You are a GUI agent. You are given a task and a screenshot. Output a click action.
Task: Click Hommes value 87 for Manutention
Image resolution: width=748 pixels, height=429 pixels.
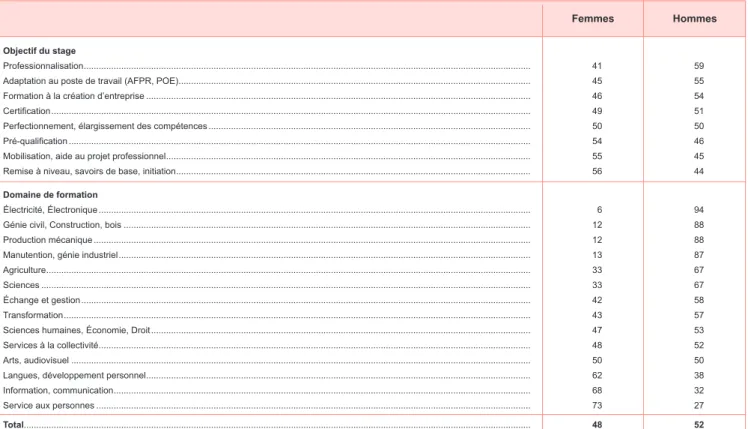tap(699, 255)
